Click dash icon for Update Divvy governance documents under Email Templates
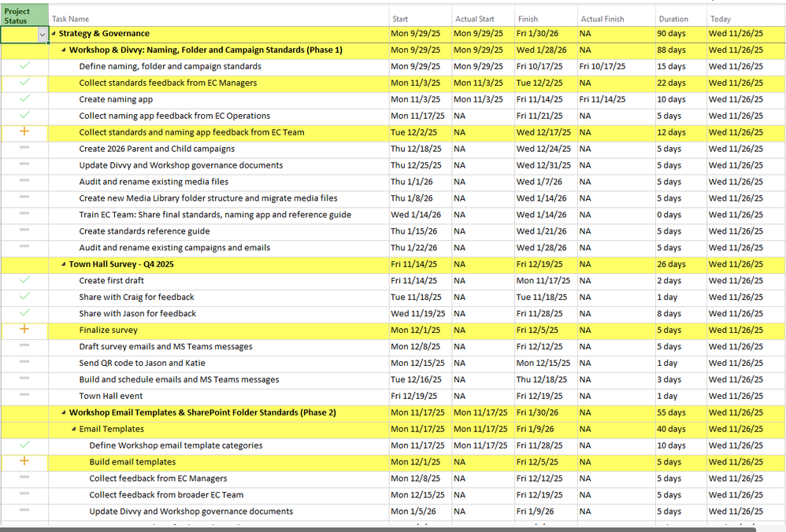 click(24, 510)
